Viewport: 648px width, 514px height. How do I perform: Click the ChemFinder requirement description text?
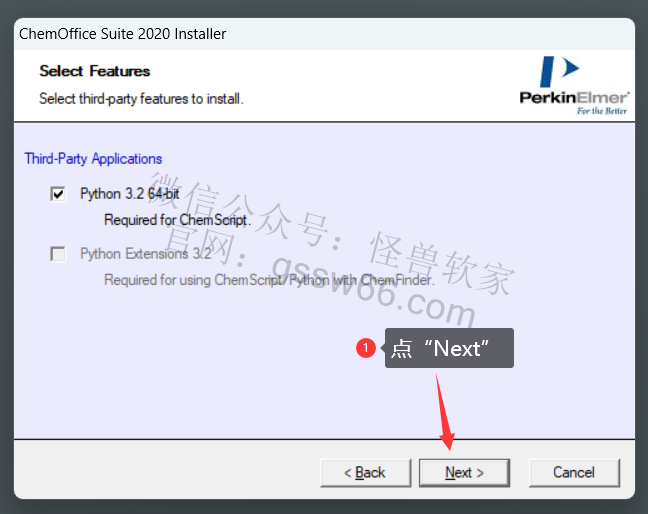269,280
